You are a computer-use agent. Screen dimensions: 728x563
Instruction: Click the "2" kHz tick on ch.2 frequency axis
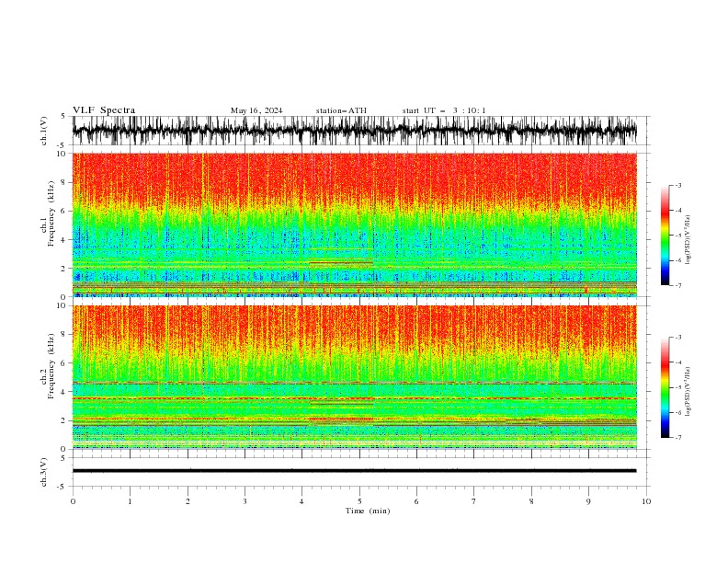point(63,420)
